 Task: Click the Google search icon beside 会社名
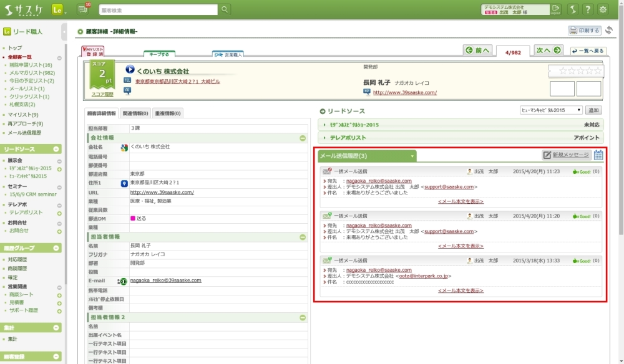point(124,148)
